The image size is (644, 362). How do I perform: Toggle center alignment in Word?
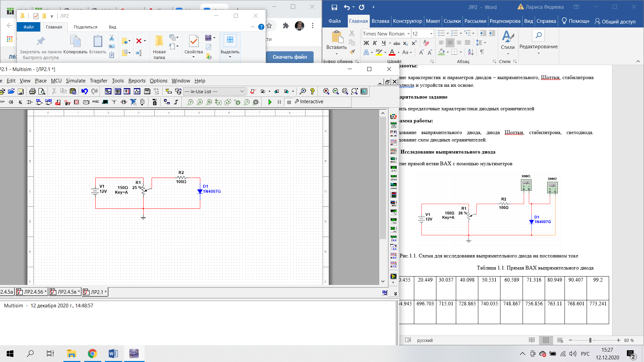[x=450, y=43]
